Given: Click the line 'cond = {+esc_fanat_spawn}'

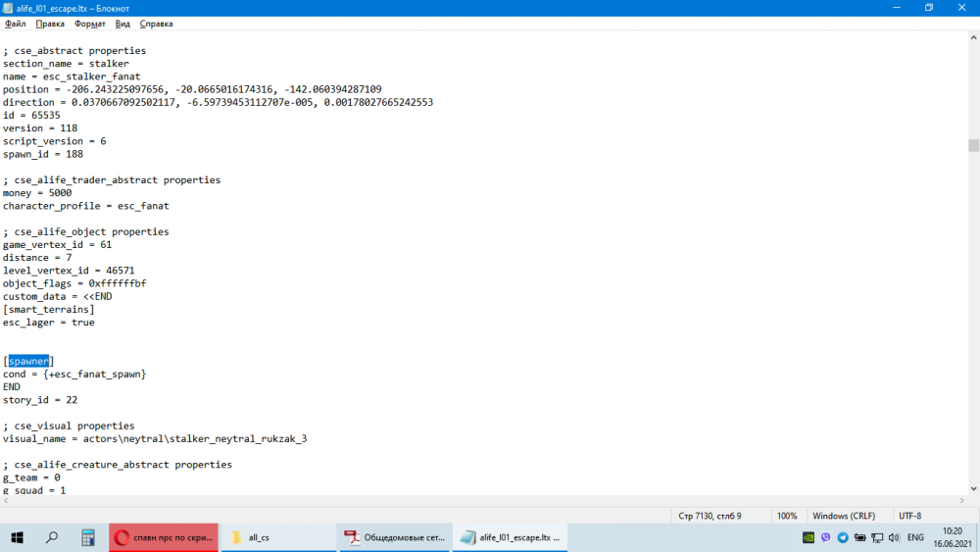Looking at the screenshot, I should coord(74,375).
